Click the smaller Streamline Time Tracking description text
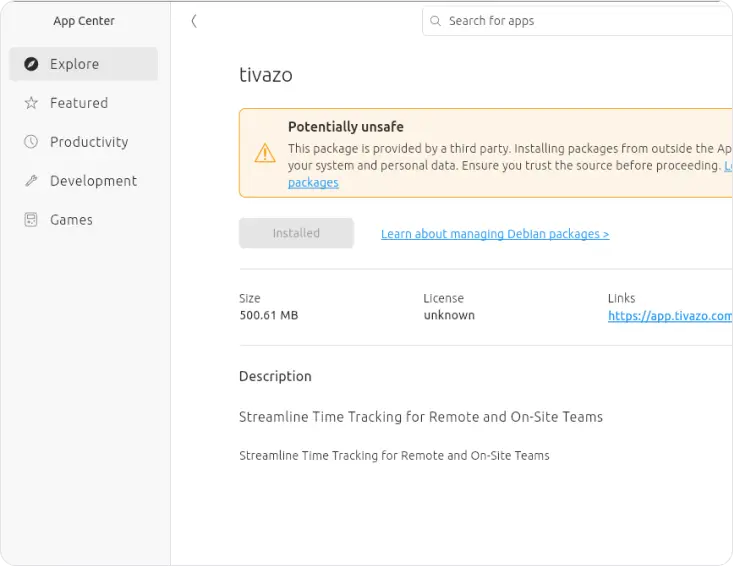Screen dimensions: 733x566 (394, 456)
